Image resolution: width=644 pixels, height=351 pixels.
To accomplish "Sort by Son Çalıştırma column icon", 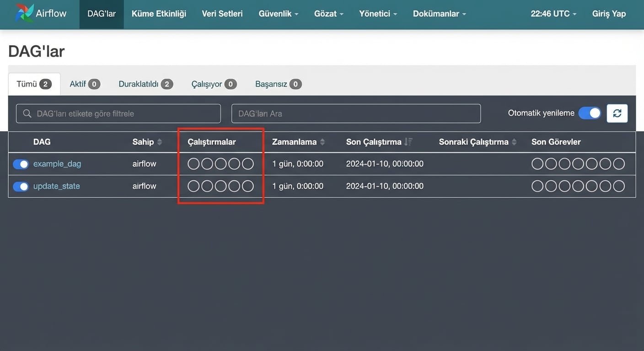I will pos(408,142).
